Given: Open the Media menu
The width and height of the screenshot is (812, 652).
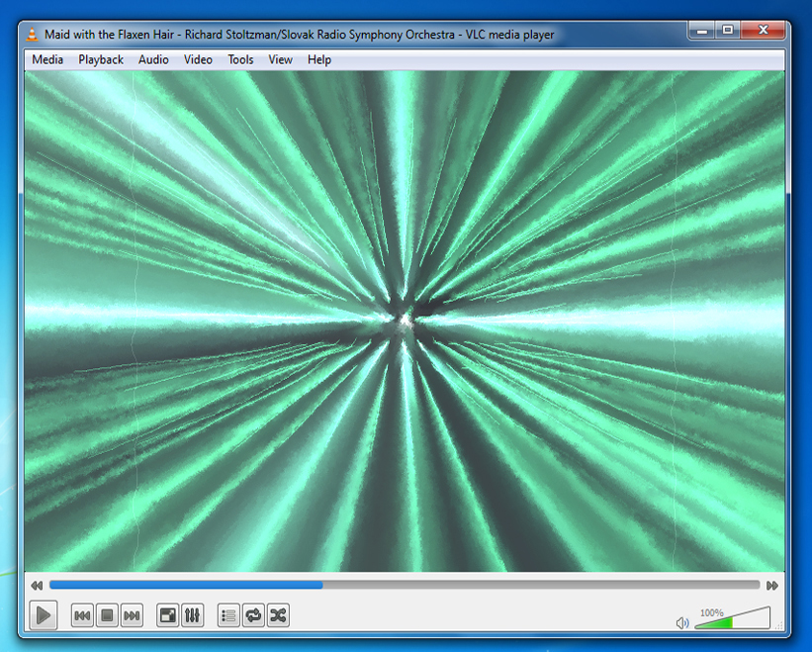Looking at the screenshot, I should point(47,59).
